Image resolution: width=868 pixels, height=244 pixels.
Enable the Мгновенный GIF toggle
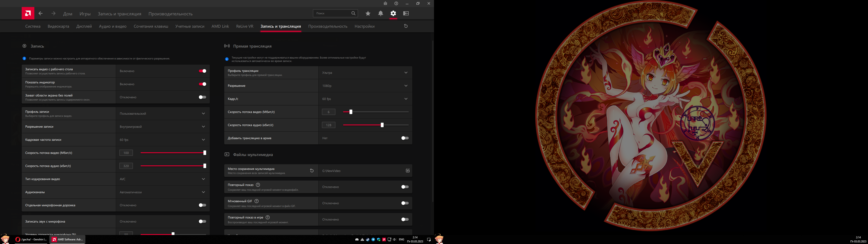point(405,203)
